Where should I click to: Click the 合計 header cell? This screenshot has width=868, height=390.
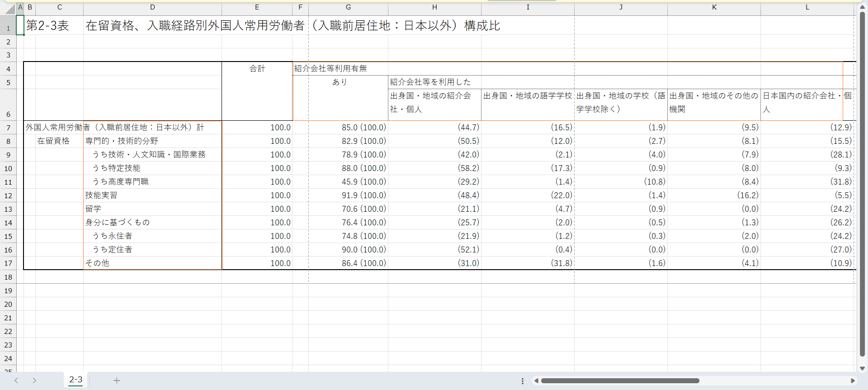coord(257,69)
